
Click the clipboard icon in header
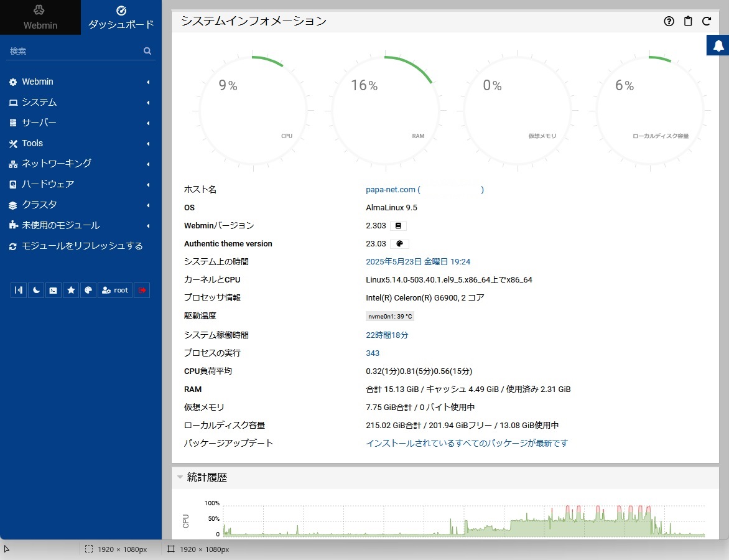[x=688, y=21]
